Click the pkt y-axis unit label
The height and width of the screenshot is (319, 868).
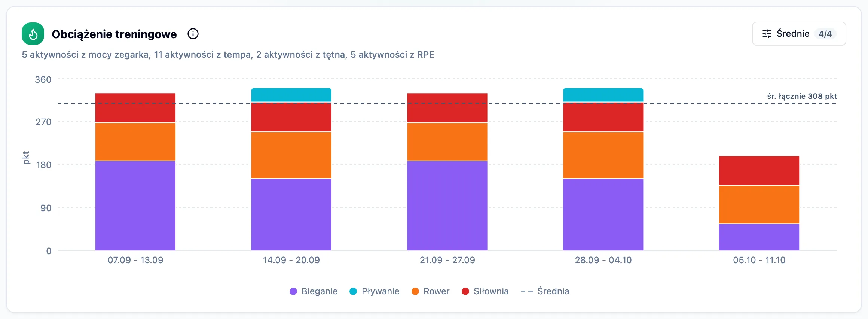[26, 158]
